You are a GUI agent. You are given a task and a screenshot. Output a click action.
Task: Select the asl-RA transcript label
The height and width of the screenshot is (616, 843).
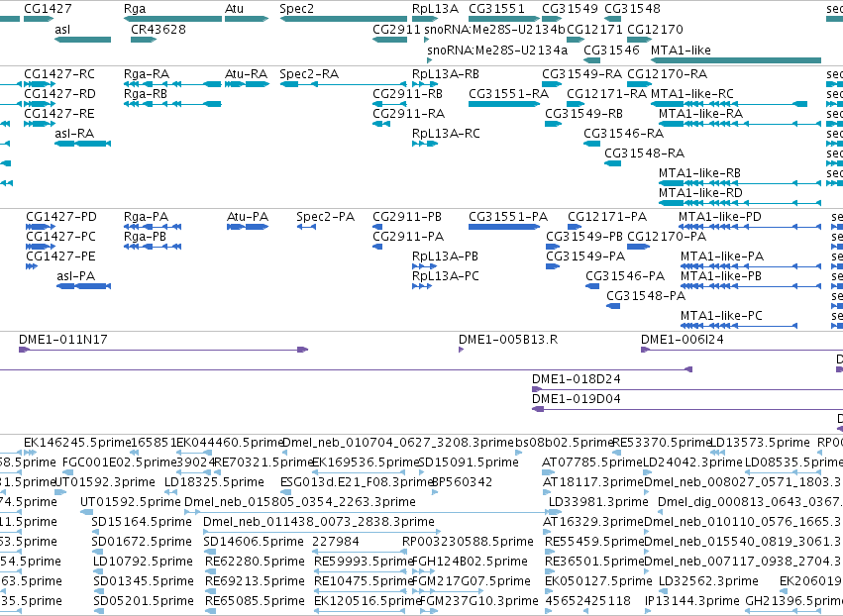pos(74,134)
